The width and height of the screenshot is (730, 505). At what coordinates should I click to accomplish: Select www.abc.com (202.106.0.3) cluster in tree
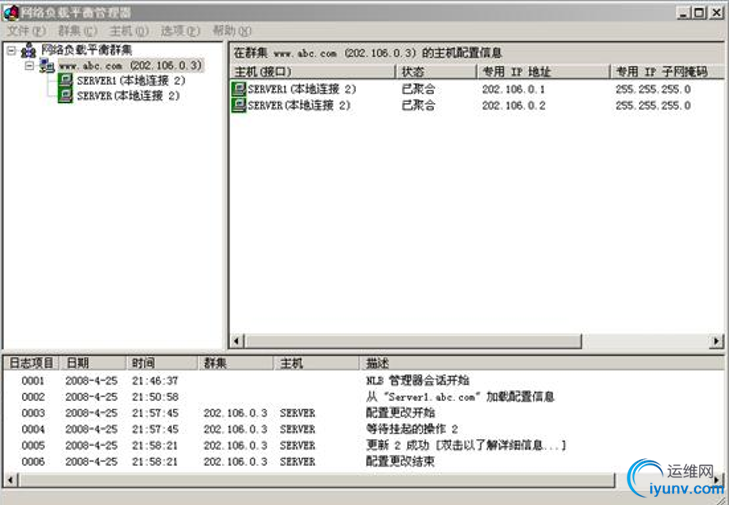point(131,66)
